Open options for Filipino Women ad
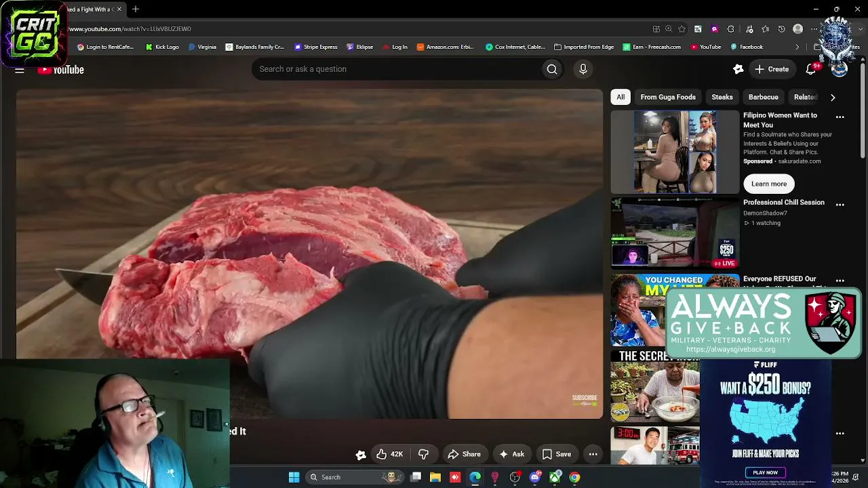Viewport: 868px width, 488px height. [x=840, y=117]
